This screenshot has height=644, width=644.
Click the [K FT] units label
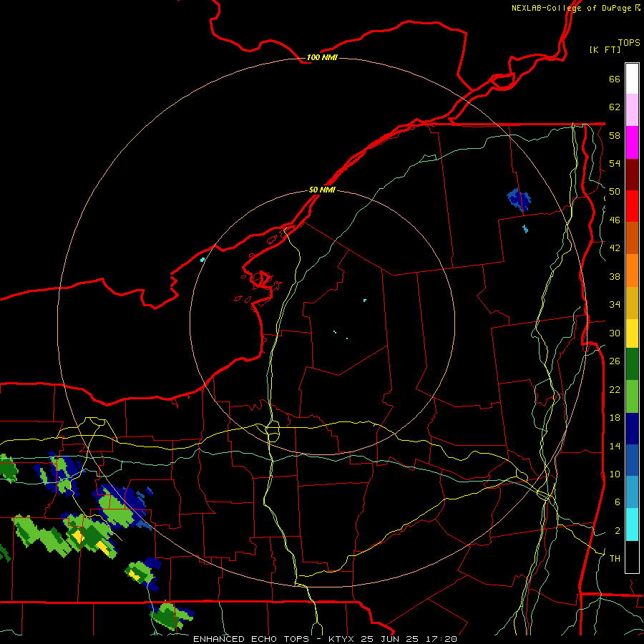tap(605, 49)
